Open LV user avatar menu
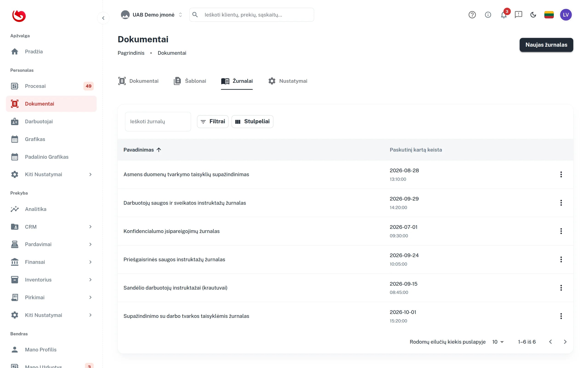588x368 pixels. tap(566, 15)
